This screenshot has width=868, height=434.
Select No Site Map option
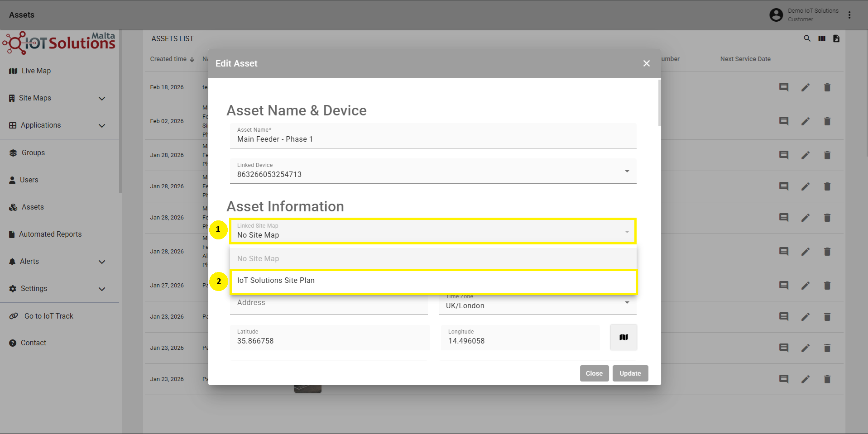pos(433,258)
